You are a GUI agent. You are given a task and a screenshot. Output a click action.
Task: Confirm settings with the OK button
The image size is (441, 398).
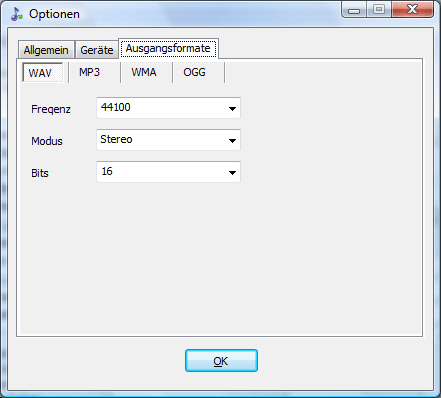[x=221, y=361]
